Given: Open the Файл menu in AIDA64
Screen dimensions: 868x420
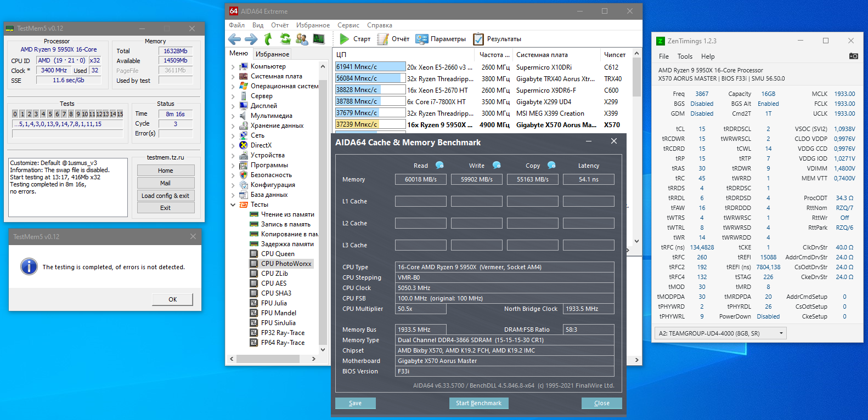Looking at the screenshot, I should 237,25.
